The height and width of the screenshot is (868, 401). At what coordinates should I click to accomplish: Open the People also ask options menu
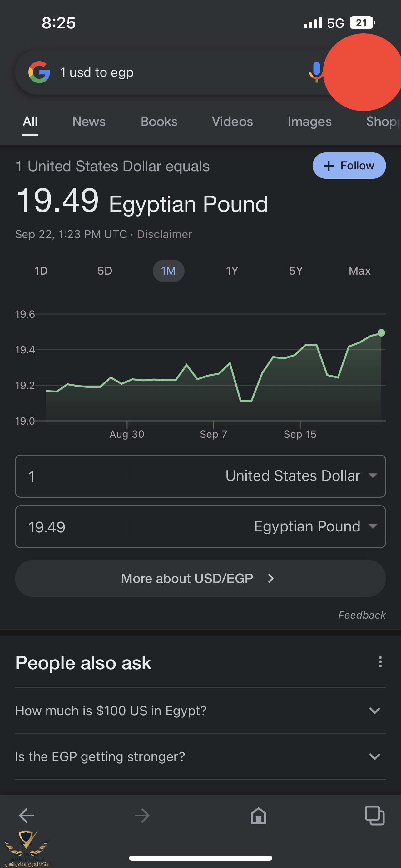click(380, 662)
